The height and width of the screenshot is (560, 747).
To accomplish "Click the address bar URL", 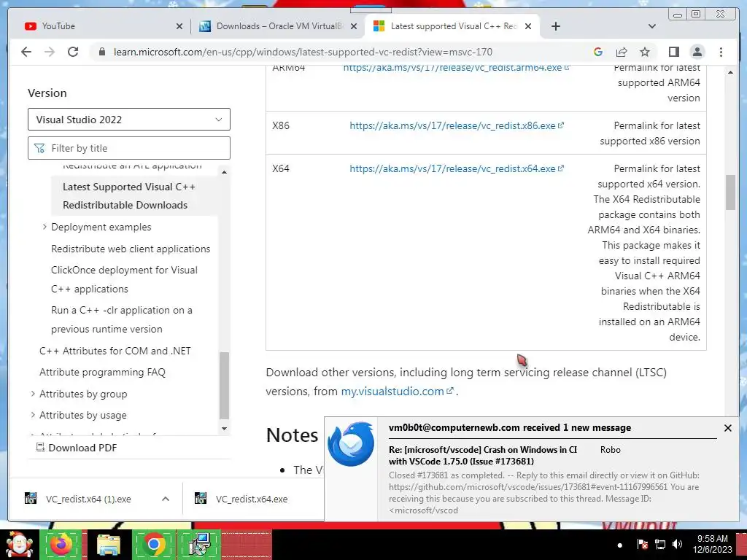I will pos(303,52).
